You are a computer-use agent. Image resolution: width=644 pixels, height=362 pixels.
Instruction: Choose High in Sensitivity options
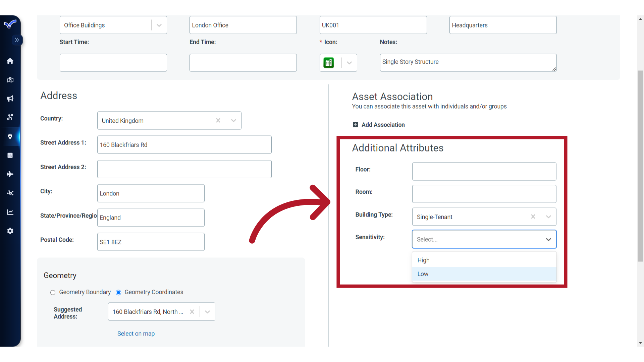pos(484,260)
